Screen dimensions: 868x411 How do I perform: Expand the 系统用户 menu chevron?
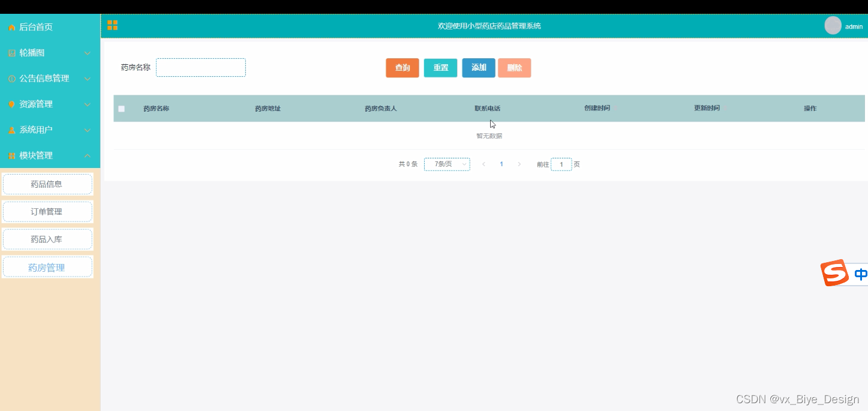(88, 130)
